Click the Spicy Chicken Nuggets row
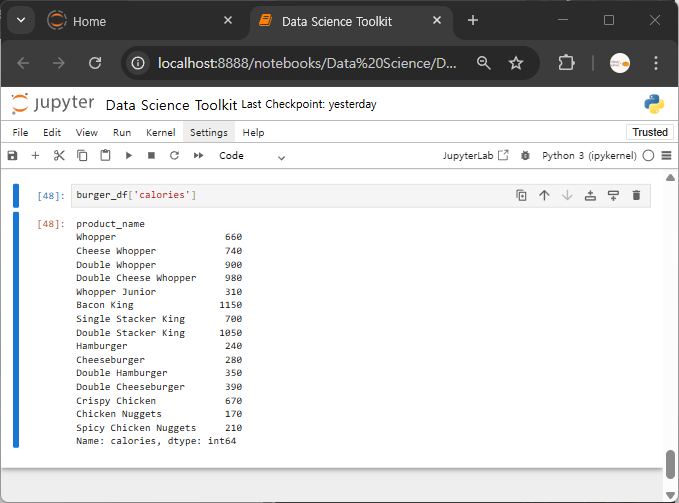The width and height of the screenshot is (679, 503). pos(159,428)
